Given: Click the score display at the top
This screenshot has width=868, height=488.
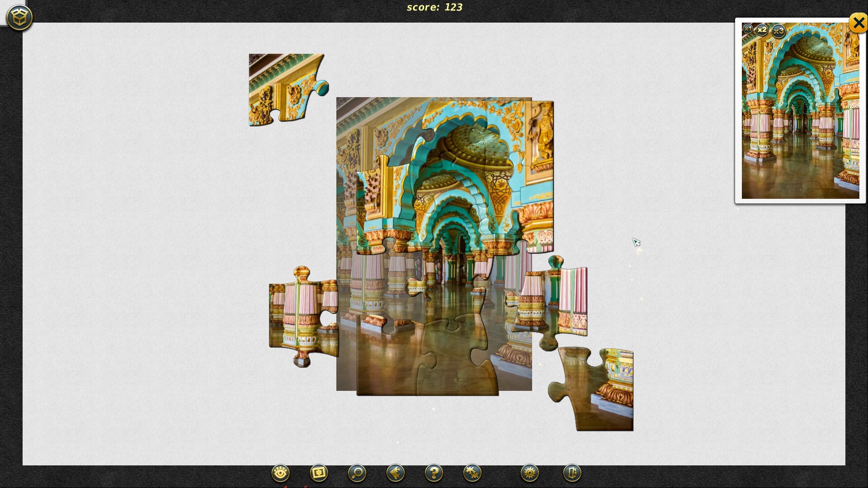Looking at the screenshot, I should click(434, 7).
